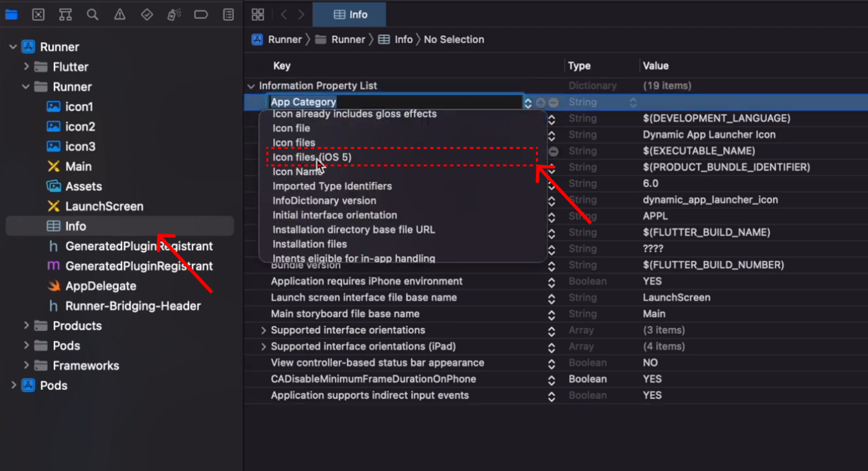Click the Runner folder breadcrumb

coord(340,40)
